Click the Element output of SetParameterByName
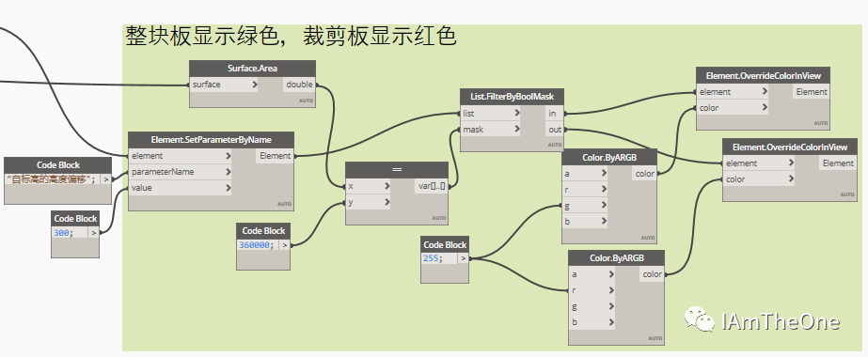Screen dimensions: 868x357 coord(276,156)
